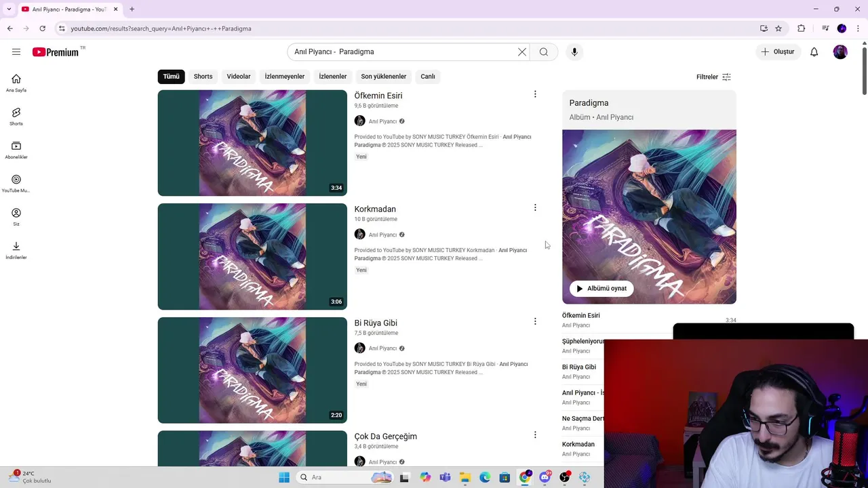Start voice search with microphone icon

(x=574, y=52)
